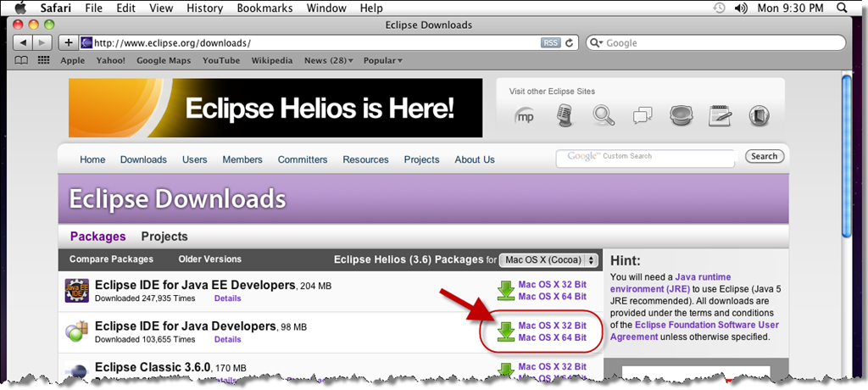
Task: Reload the page with the refresh icon
Action: coord(569,43)
